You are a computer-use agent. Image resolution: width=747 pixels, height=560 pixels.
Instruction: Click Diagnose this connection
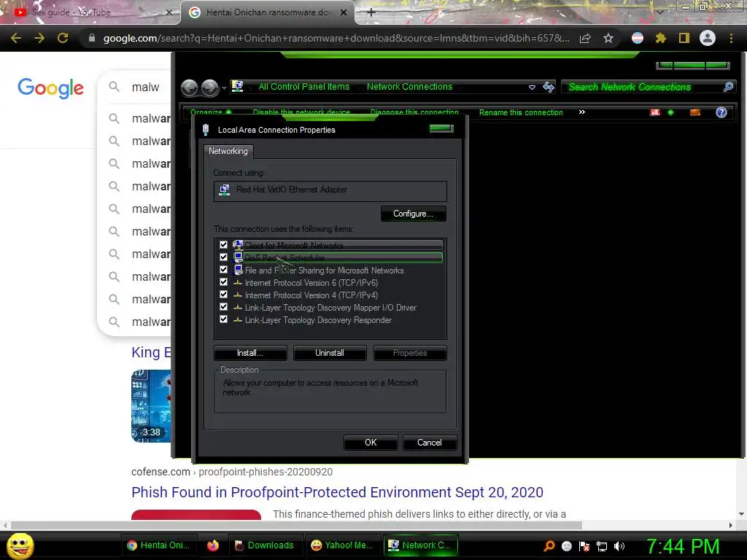point(414,112)
